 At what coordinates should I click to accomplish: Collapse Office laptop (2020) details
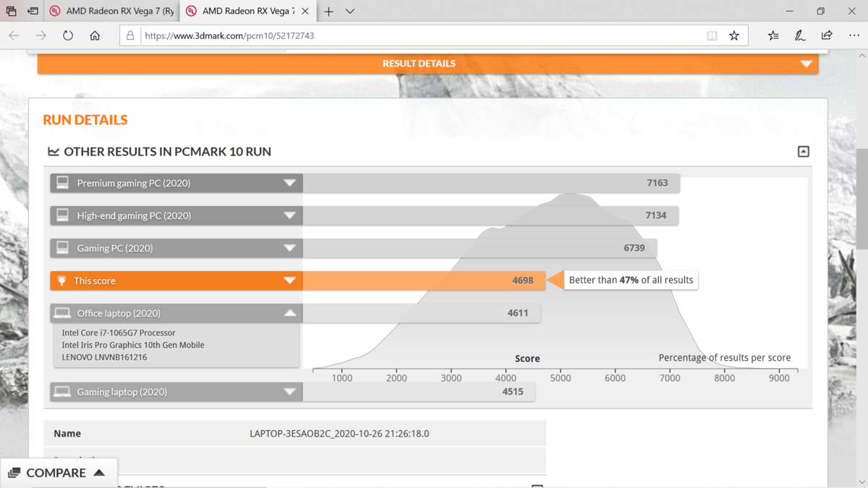coord(289,313)
